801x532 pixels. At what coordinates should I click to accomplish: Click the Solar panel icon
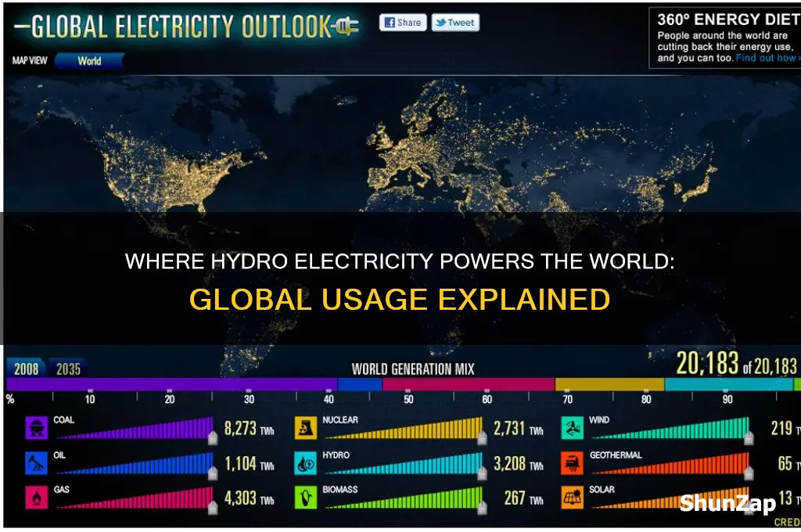tap(572, 498)
